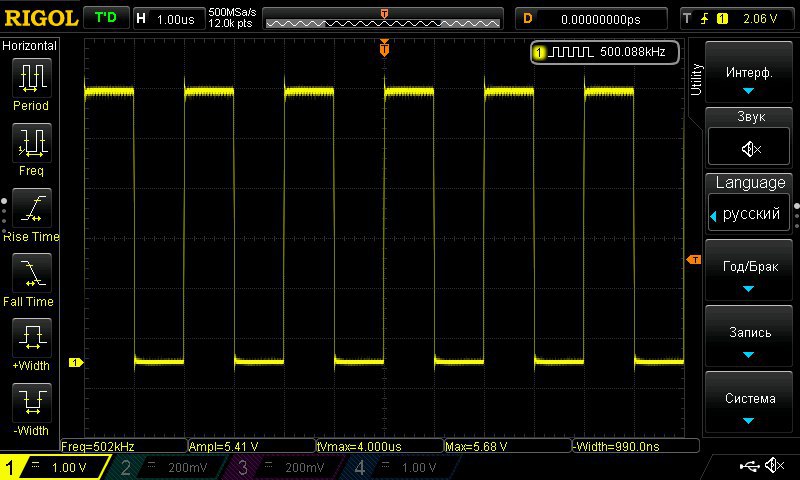
Task: Select channel 1 at 1.00 V
Action: (x=55, y=467)
